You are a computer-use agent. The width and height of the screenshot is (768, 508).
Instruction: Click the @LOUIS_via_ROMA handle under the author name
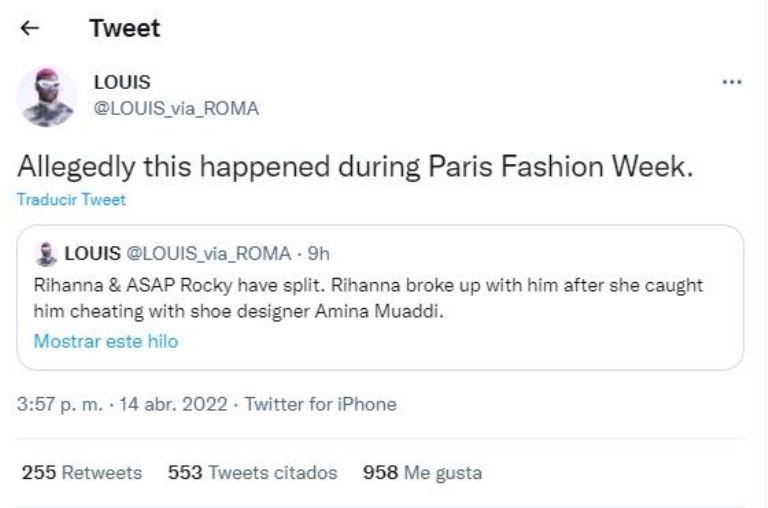176,109
